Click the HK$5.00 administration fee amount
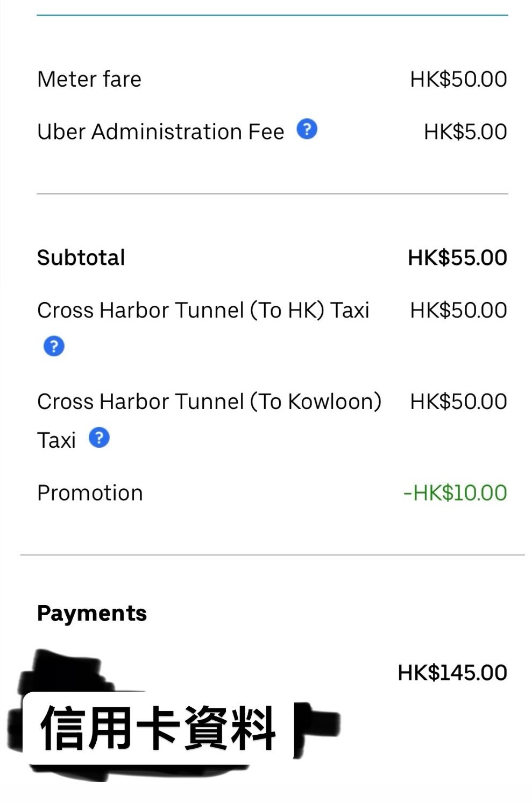 click(x=465, y=132)
